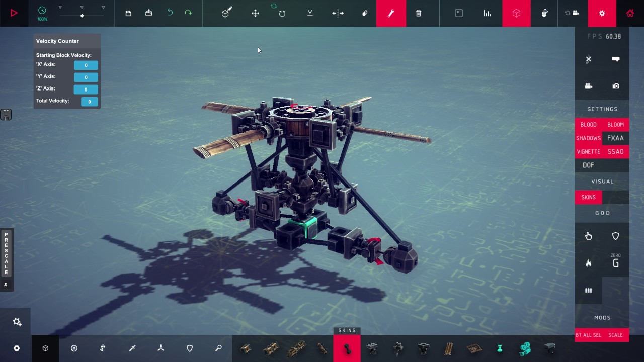Image resolution: width=644 pixels, height=362 pixels.
Task: Redo the last undone action
Action: click(188, 13)
